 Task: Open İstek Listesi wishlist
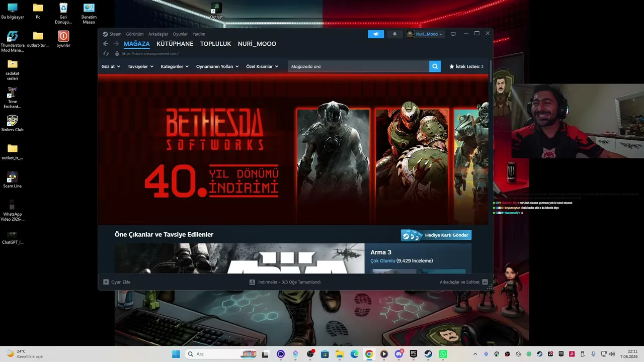[466, 66]
